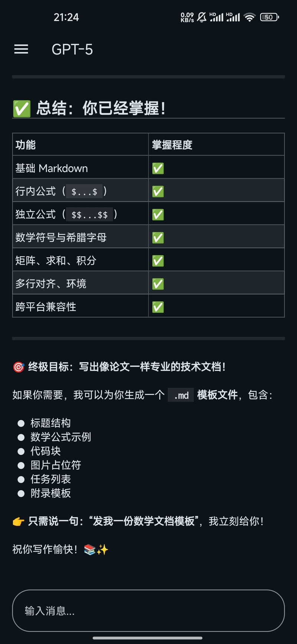Tap the checkmark in 跨平台兼容性 row
Image resolution: width=297 pixels, height=644 pixels.
[158, 307]
